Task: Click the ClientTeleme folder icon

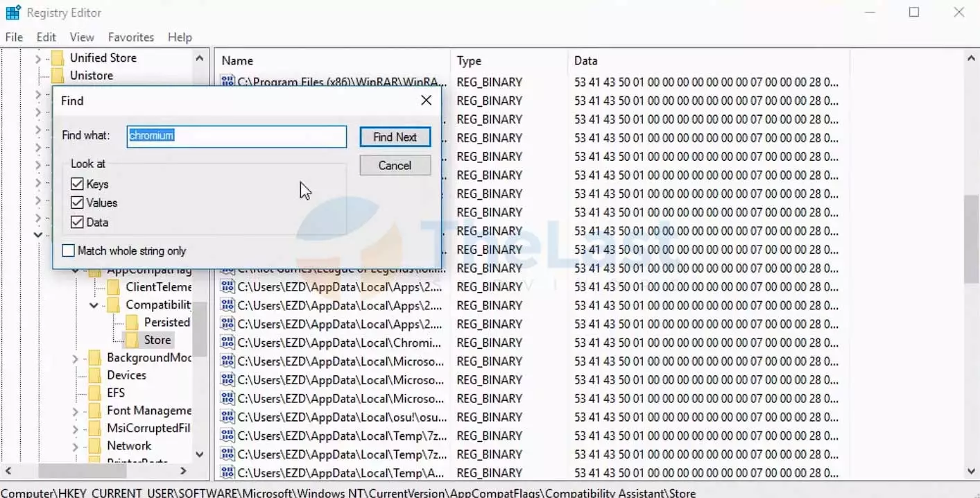Action: [114, 287]
